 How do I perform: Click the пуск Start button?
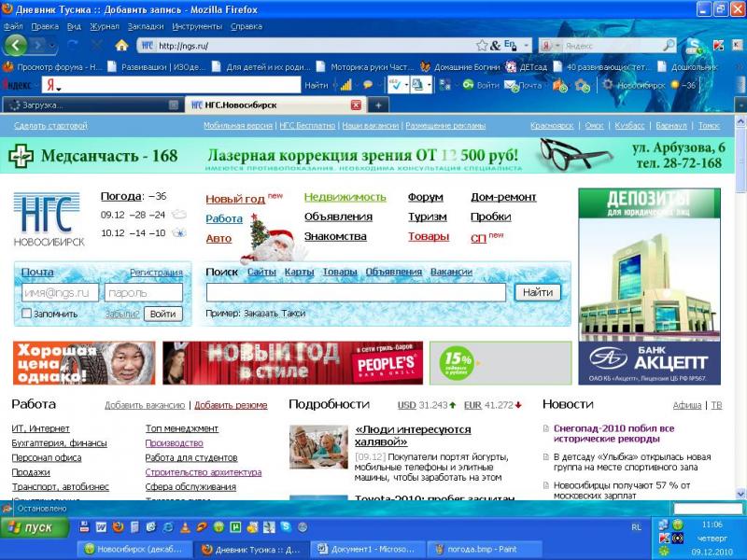point(35,527)
